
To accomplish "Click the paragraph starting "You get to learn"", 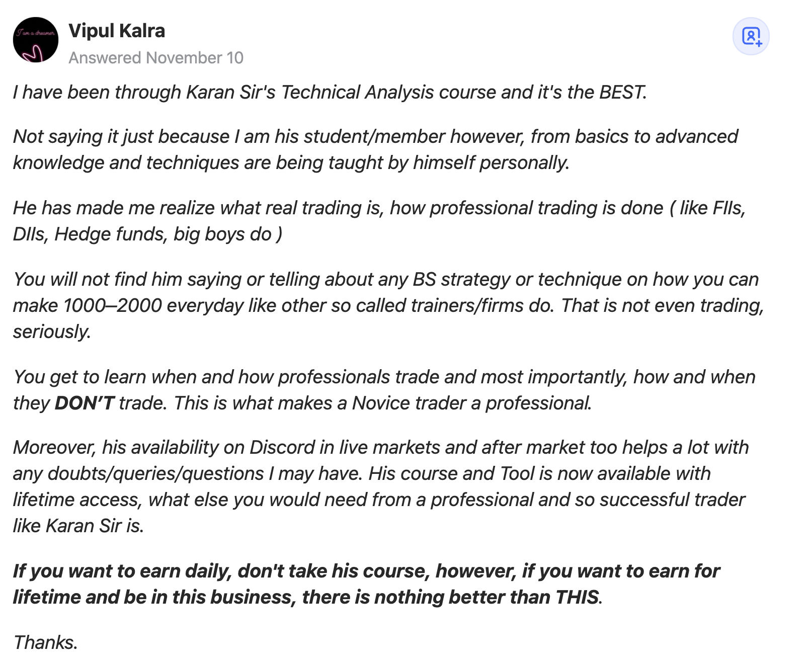I will coord(384,390).
